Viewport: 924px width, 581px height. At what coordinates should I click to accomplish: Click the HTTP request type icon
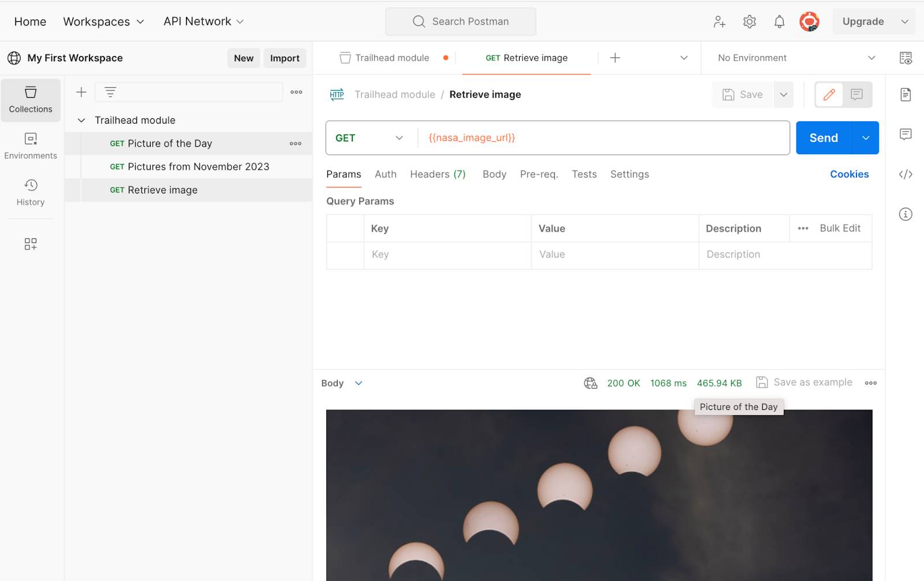coord(337,94)
